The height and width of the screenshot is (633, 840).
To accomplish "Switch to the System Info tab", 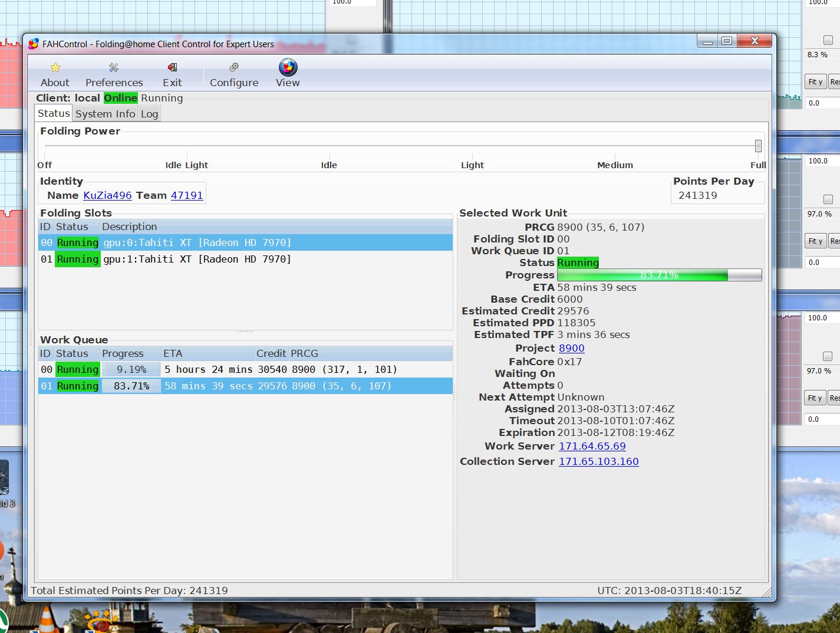I will pos(105,114).
